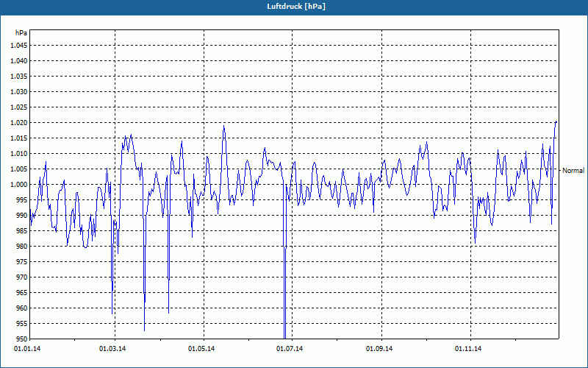
Task: Click the 01.07.14 date label
Action: (x=290, y=349)
